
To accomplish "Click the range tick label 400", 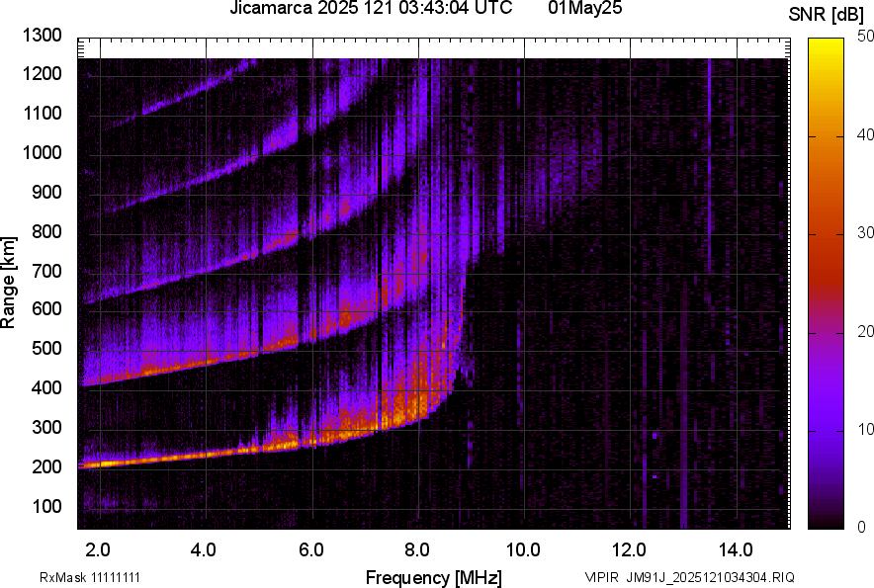I will coord(46,387).
